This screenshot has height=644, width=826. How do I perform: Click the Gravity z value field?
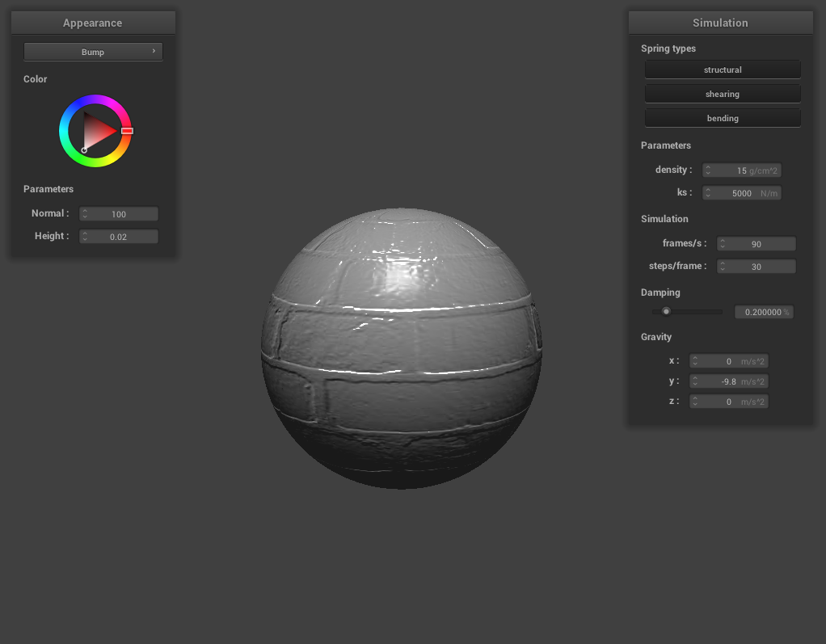pyautogui.click(x=728, y=402)
